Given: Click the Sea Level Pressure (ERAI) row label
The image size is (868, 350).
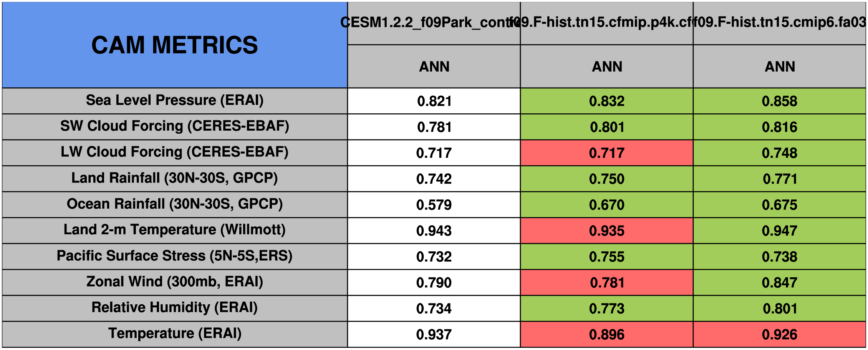Looking at the screenshot, I should point(175,101).
